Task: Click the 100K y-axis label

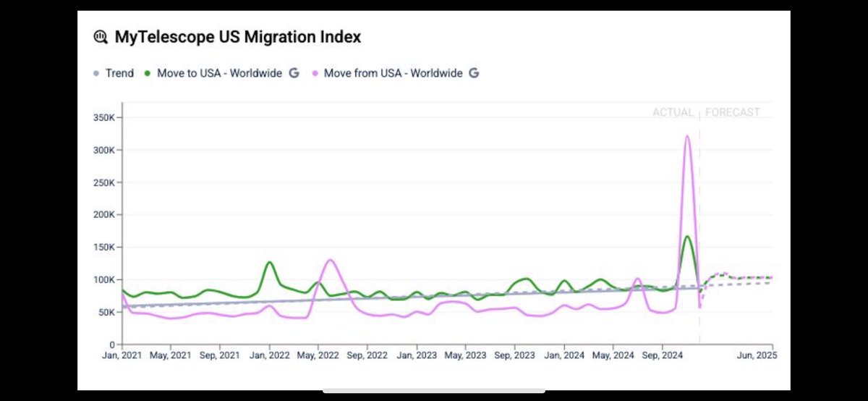Action: tap(105, 279)
